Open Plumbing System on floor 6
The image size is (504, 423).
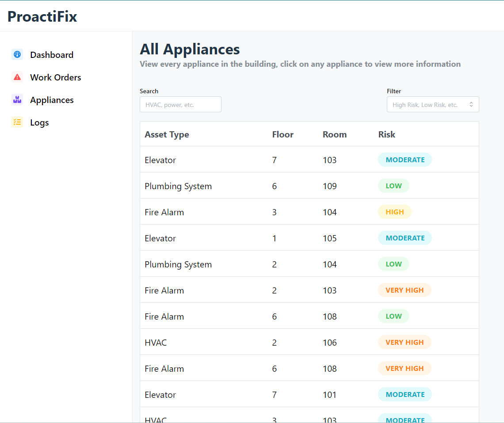tap(309, 186)
